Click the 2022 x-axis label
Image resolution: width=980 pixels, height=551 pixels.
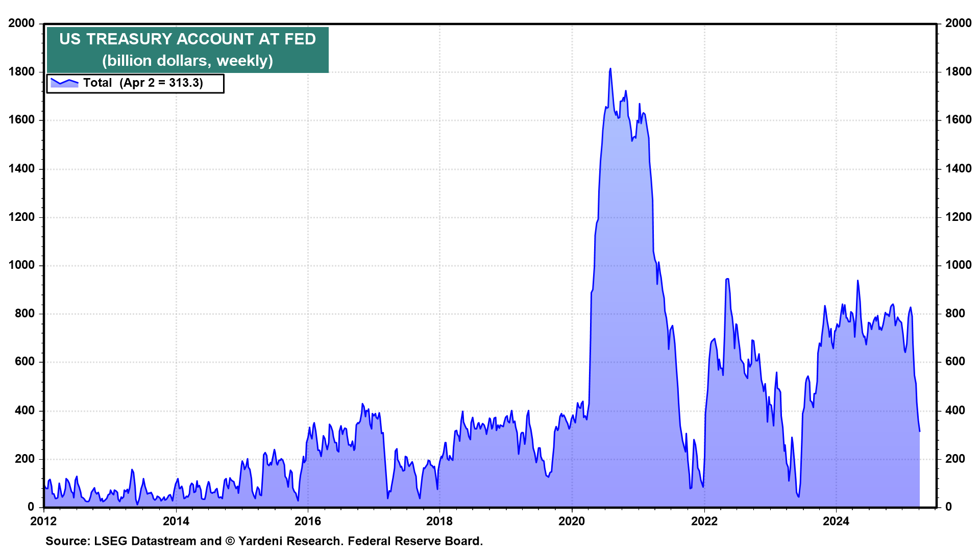click(x=704, y=521)
